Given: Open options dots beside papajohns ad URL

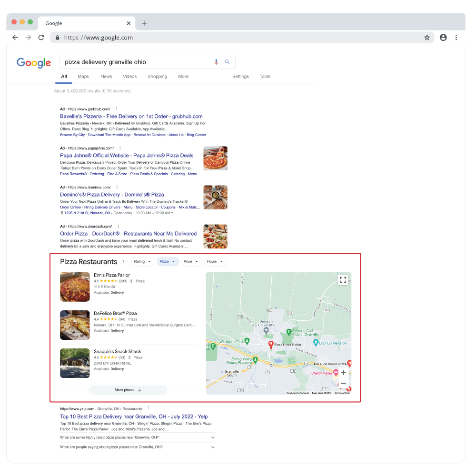Looking at the screenshot, I should pyautogui.click(x=120, y=148).
